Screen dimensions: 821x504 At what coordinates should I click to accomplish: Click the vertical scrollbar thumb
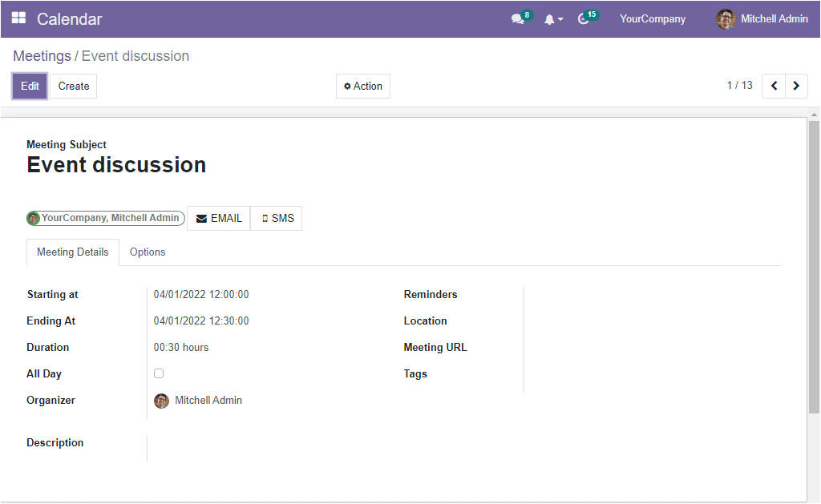click(814, 264)
